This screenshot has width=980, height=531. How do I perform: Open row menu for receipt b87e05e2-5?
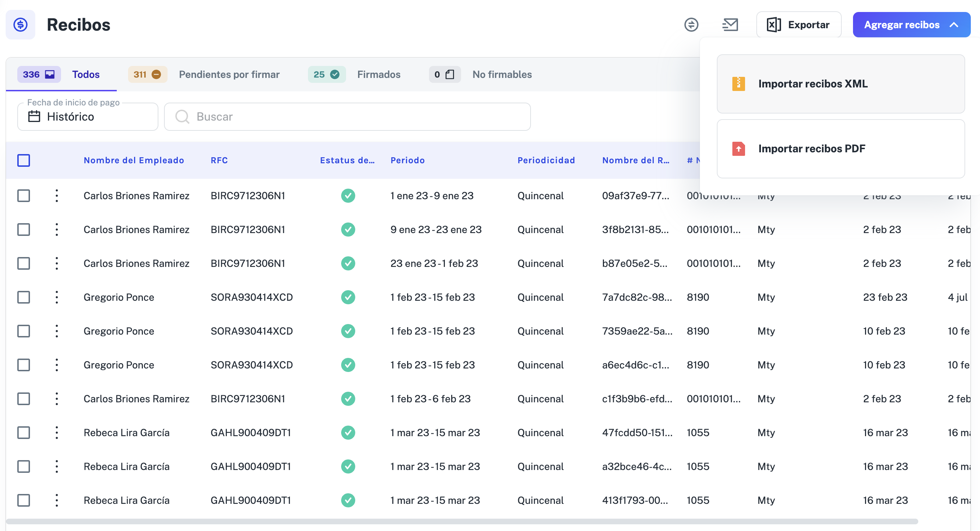(x=57, y=264)
